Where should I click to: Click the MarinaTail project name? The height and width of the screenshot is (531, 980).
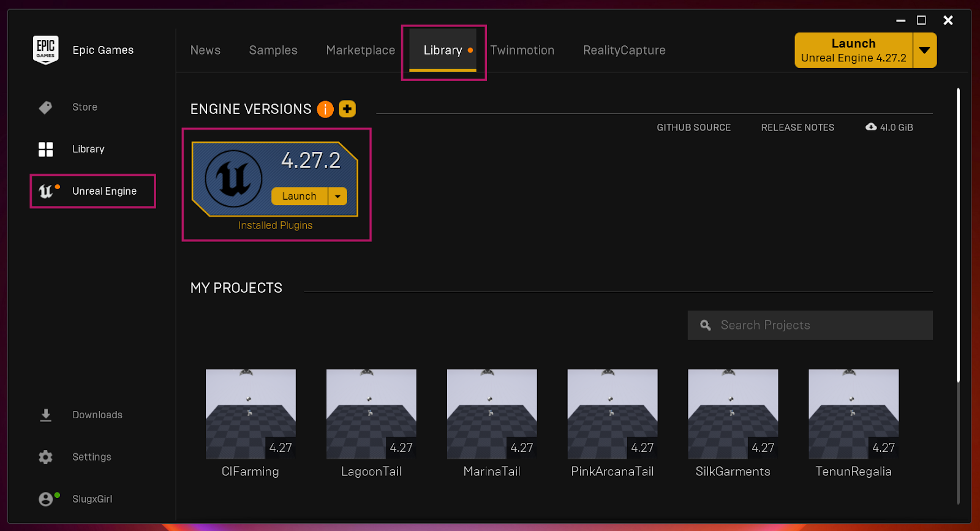pyautogui.click(x=492, y=472)
